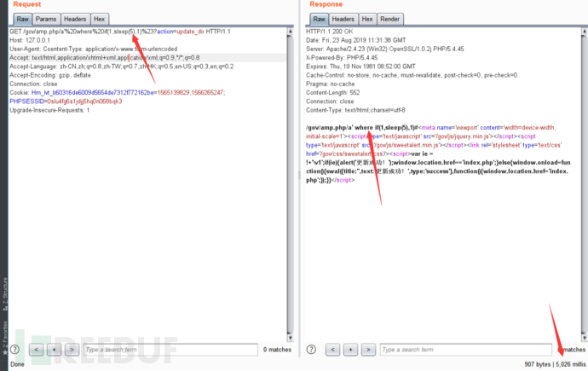Click the Cache-Control response header

(412, 75)
